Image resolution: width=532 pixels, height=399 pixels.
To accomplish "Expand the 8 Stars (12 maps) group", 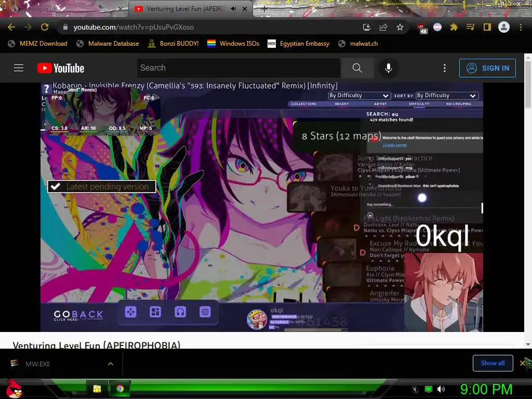I will pos(342,136).
